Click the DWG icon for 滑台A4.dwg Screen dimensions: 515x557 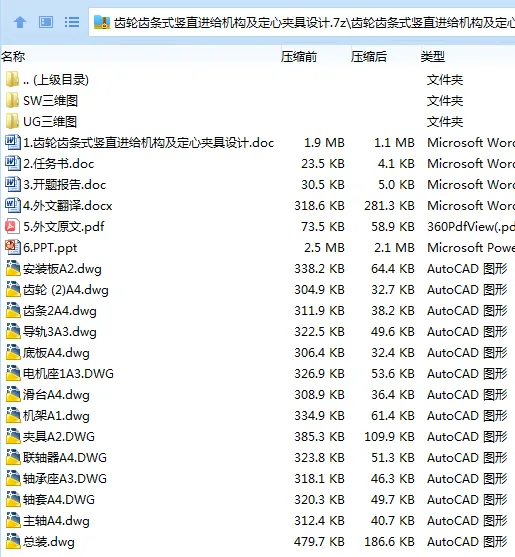[13, 394]
